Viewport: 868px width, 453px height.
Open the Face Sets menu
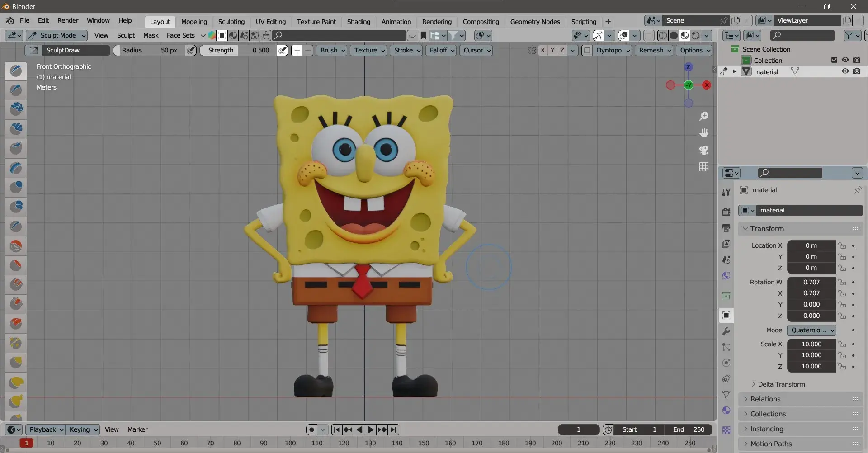tap(180, 35)
